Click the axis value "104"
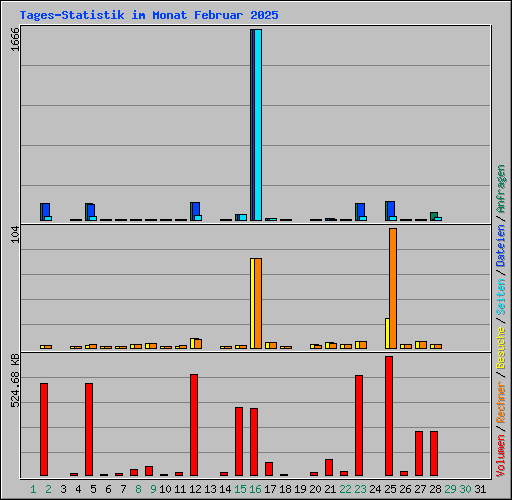 (15, 234)
